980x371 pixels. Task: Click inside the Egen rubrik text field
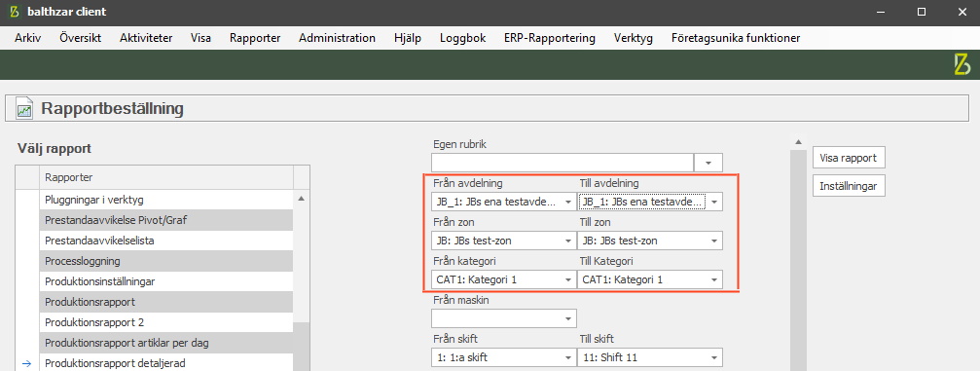563,163
